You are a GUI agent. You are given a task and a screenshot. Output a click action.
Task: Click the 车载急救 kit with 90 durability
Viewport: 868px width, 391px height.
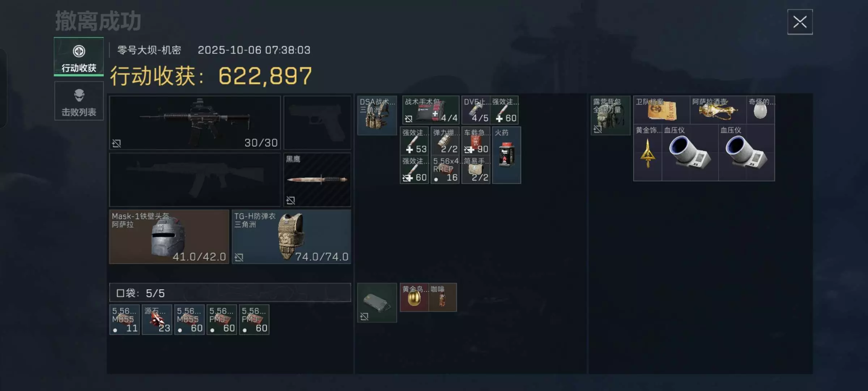click(x=476, y=141)
